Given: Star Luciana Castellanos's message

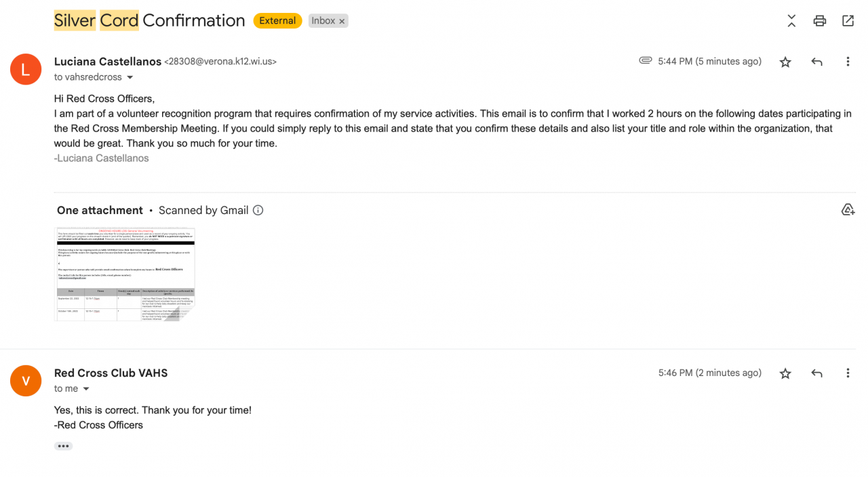Looking at the screenshot, I should 785,62.
